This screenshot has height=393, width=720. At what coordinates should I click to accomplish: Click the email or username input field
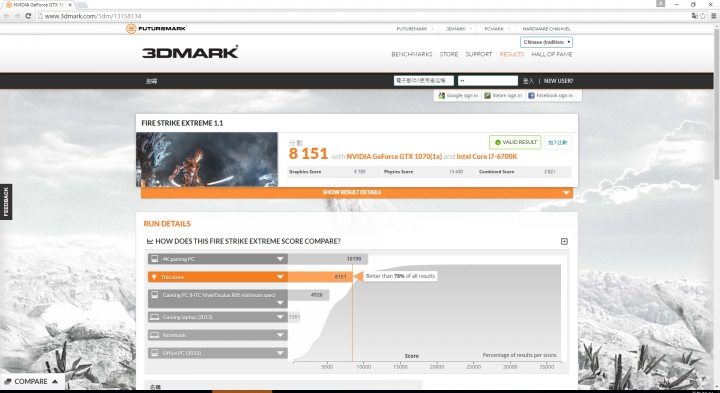pos(423,81)
